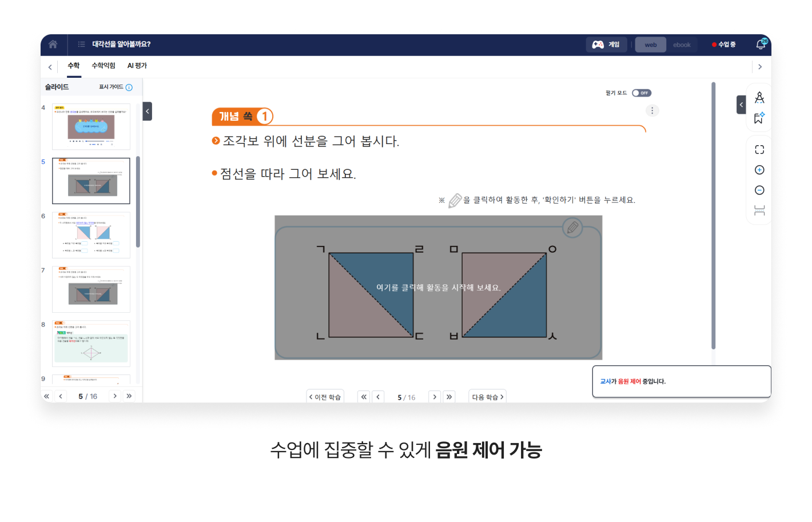The height and width of the screenshot is (522, 812).
Task: Start activity via 여기를 클릭해 text
Action: pyautogui.click(x=438, y=288)
